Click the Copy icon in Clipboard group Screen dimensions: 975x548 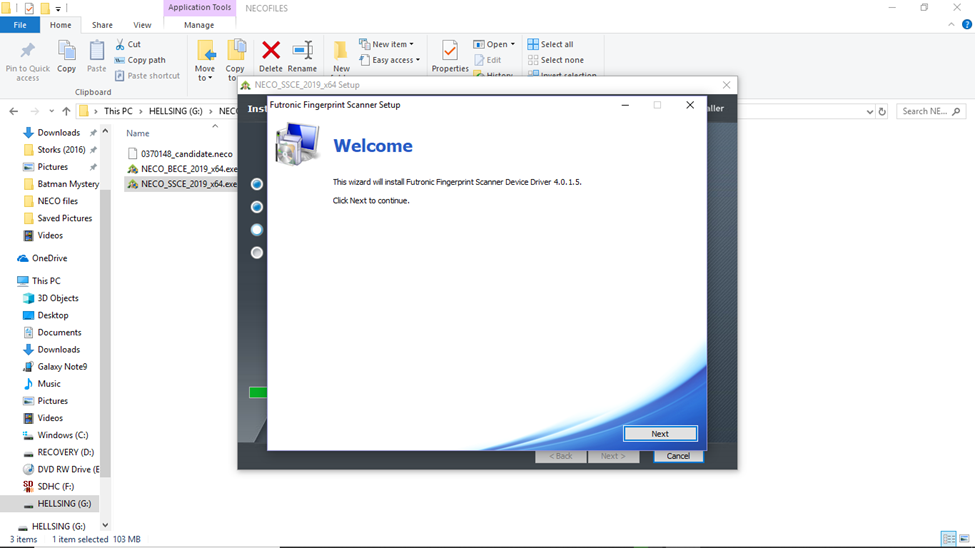point(67,51)
